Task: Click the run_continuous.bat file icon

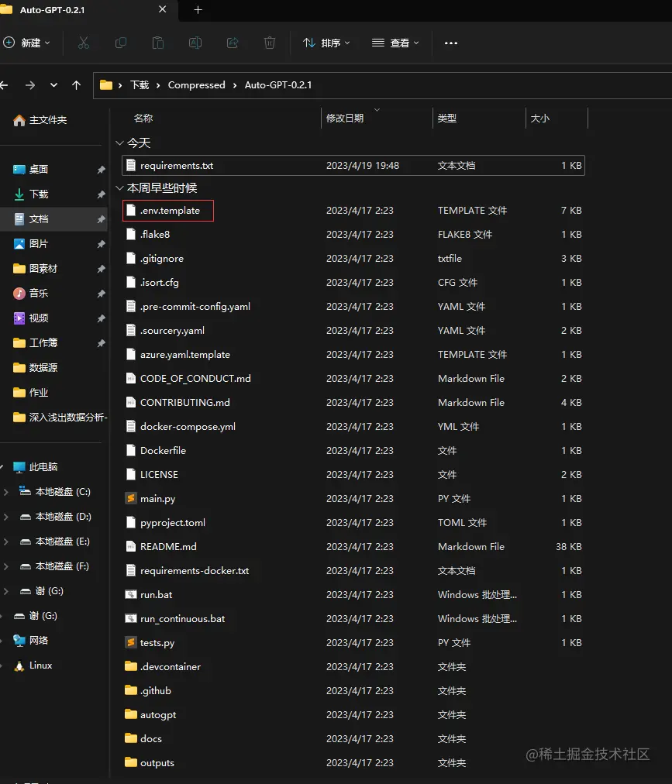Action: (130, 618)
